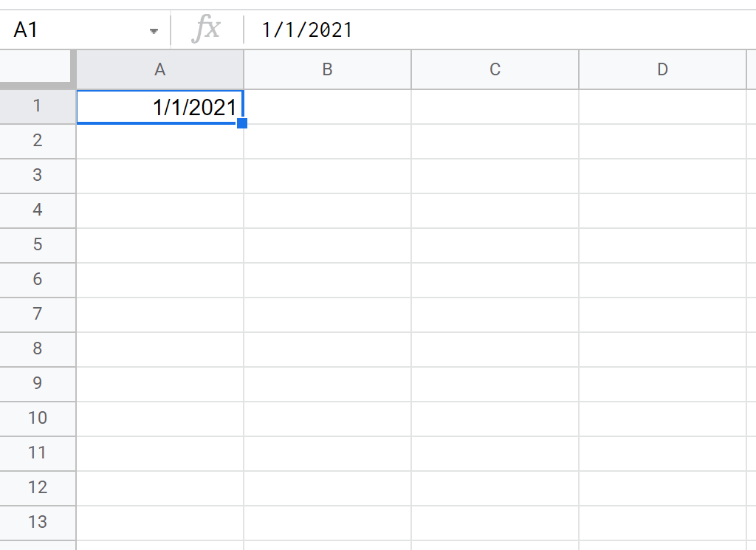Image resolution: width=756 pixels, height=550 pixels.
Task: Click the A1 Name box field
Action: (74, 30)
